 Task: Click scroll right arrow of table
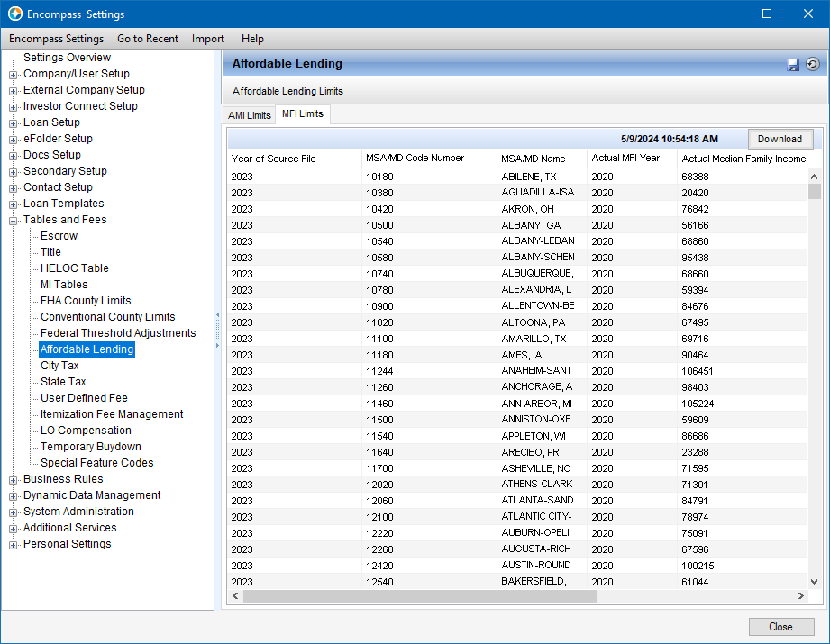point(801,596)
